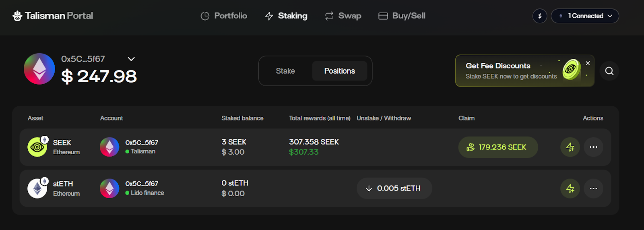Claim 179.236 SEEK rewards
The image size is (644, 230).
[x=498, y=147]
